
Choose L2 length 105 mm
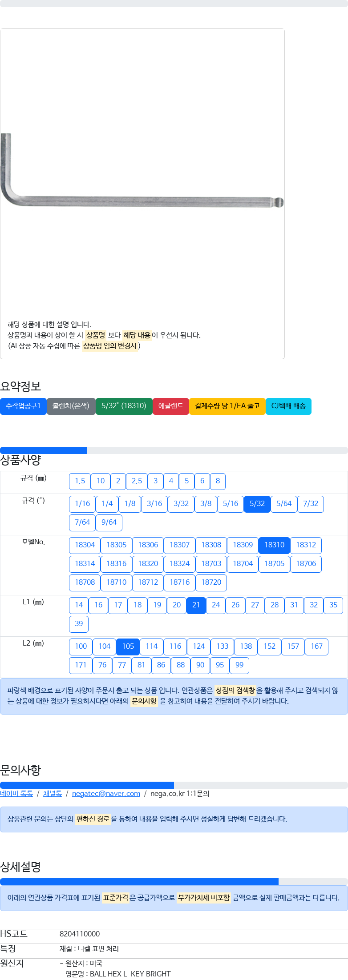tap(128, 647)
